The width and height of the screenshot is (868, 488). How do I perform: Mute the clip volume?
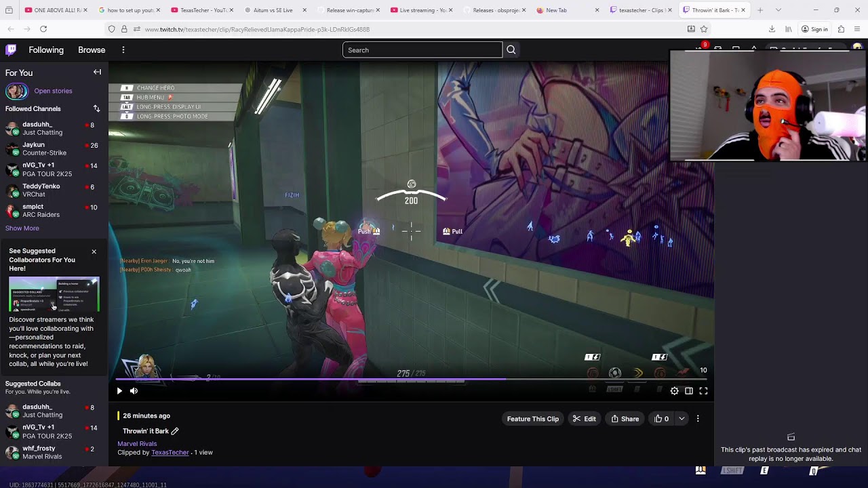pyautogui.click(x=134, y=390)
